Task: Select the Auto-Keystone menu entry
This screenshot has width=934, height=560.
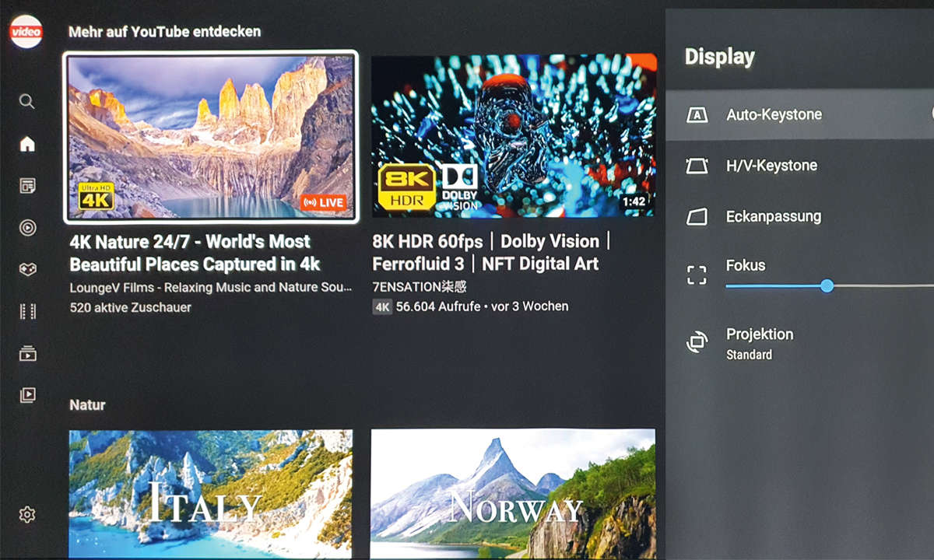Action: click(x=800, y=115)
